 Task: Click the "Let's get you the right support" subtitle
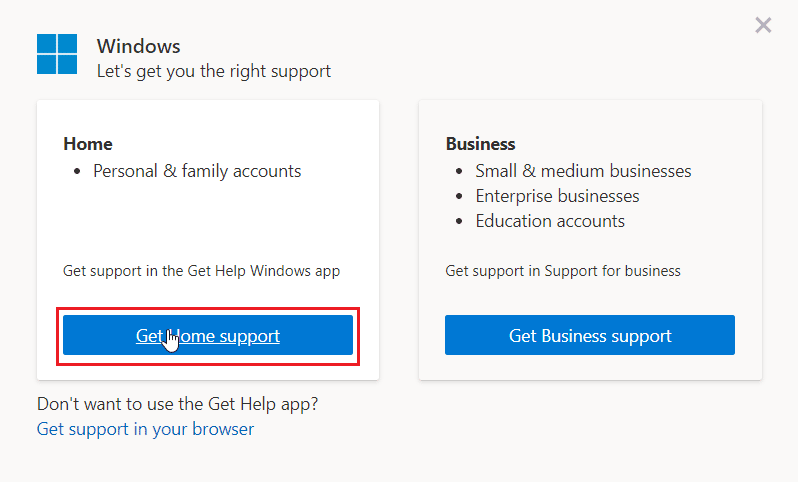[x=213, y=71]
